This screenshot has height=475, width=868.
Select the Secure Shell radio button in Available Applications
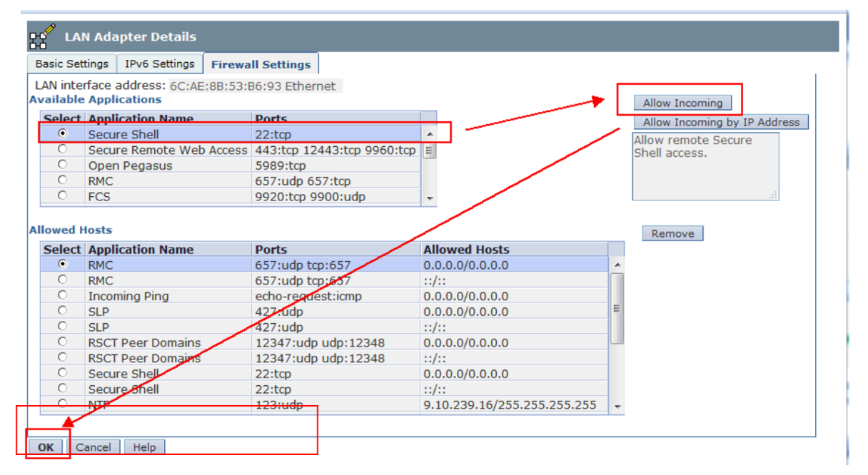pos(63,133)
